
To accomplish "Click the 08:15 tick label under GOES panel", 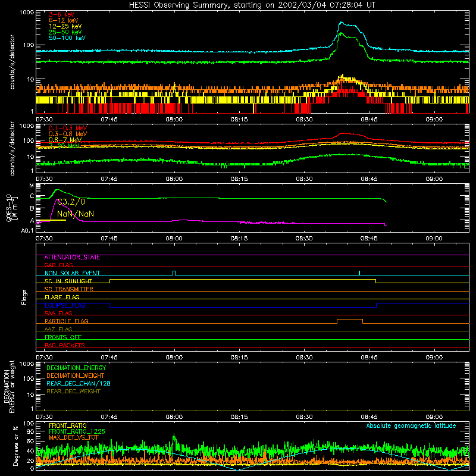I will coord(239,239).
